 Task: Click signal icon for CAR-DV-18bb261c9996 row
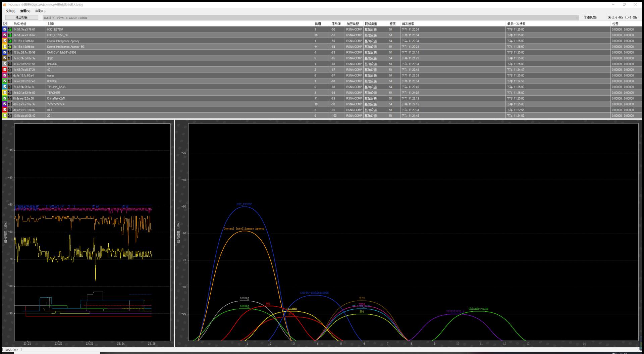[10, 52]
